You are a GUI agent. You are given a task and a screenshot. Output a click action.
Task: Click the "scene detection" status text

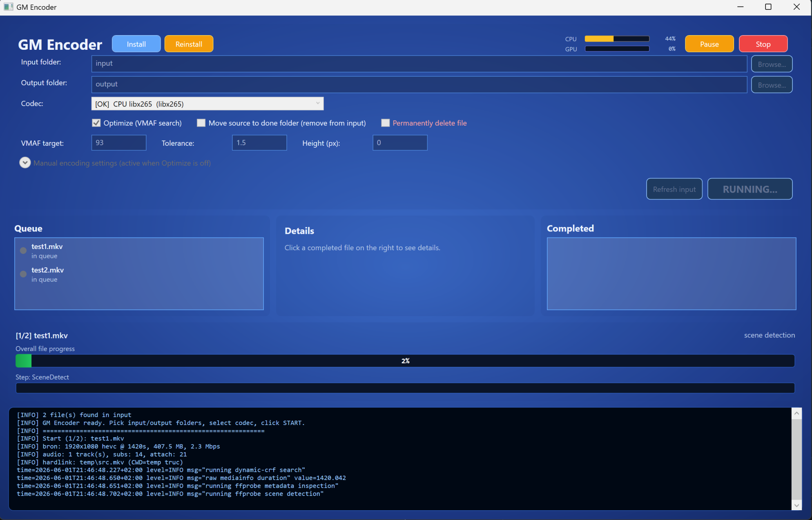(770, 335)
